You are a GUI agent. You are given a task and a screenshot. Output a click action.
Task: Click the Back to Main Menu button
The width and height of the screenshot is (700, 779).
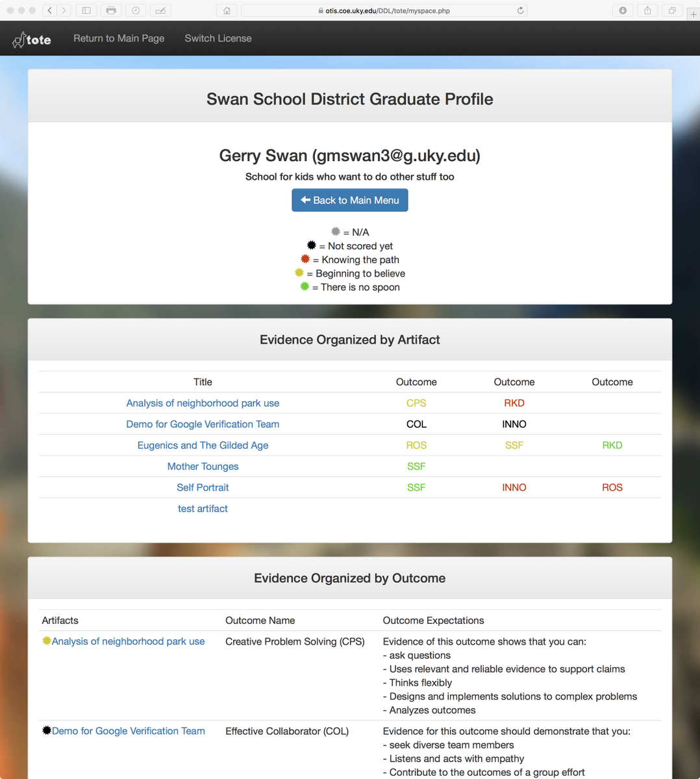point(350,200)
